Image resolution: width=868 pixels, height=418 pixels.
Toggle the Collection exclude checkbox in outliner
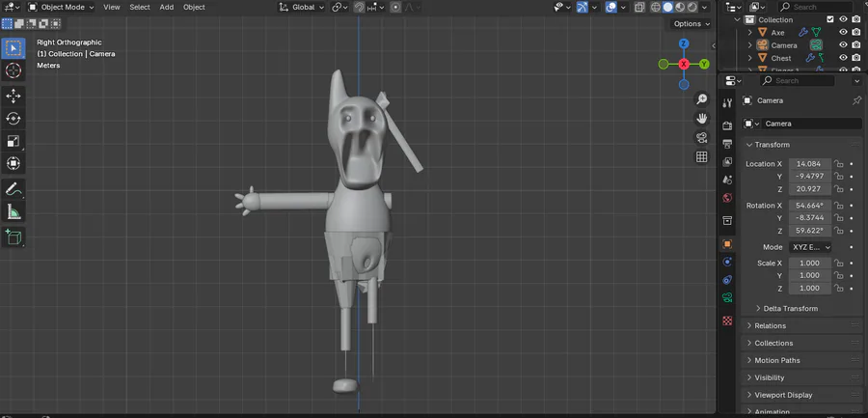click(x=829, y=19)
